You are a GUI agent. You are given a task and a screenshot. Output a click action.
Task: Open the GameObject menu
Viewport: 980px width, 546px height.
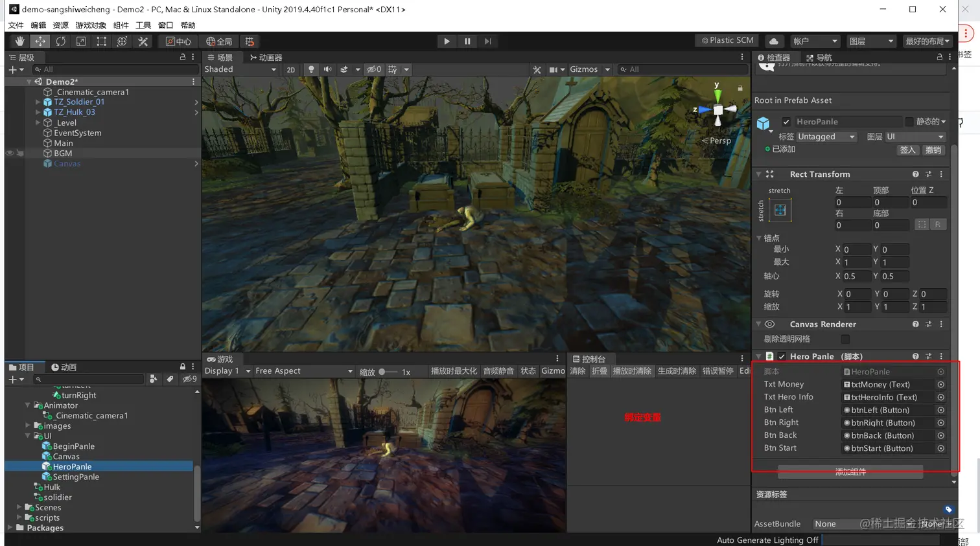pos(91,25)
